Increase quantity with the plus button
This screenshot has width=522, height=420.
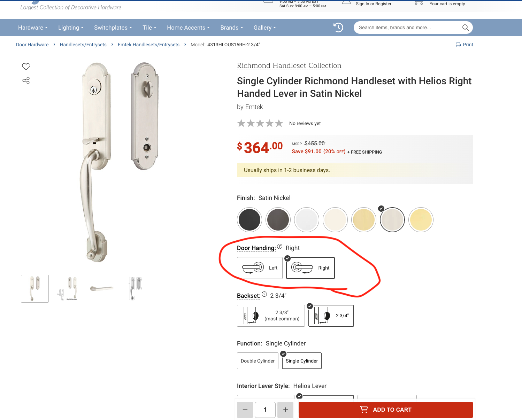tap(285, 410)
